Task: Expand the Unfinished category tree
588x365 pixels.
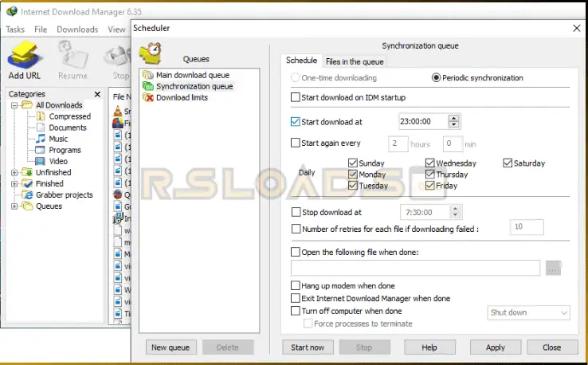Action: [x=14, y=172]
